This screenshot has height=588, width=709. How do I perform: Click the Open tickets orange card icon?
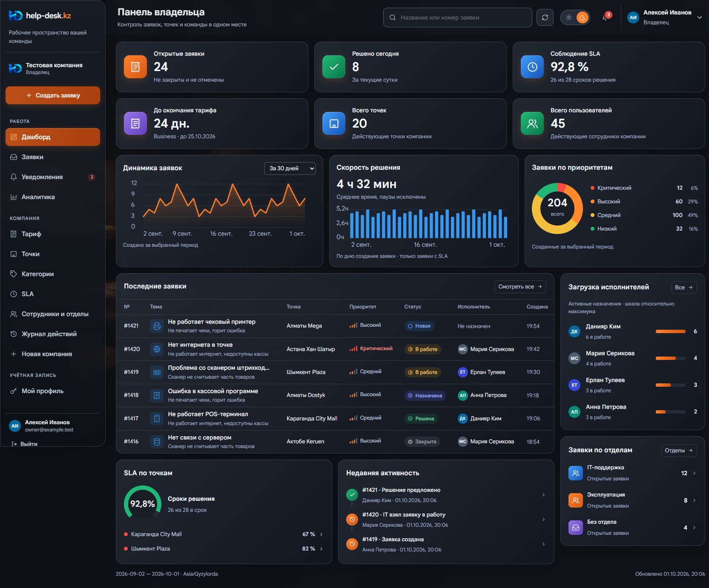135,67
